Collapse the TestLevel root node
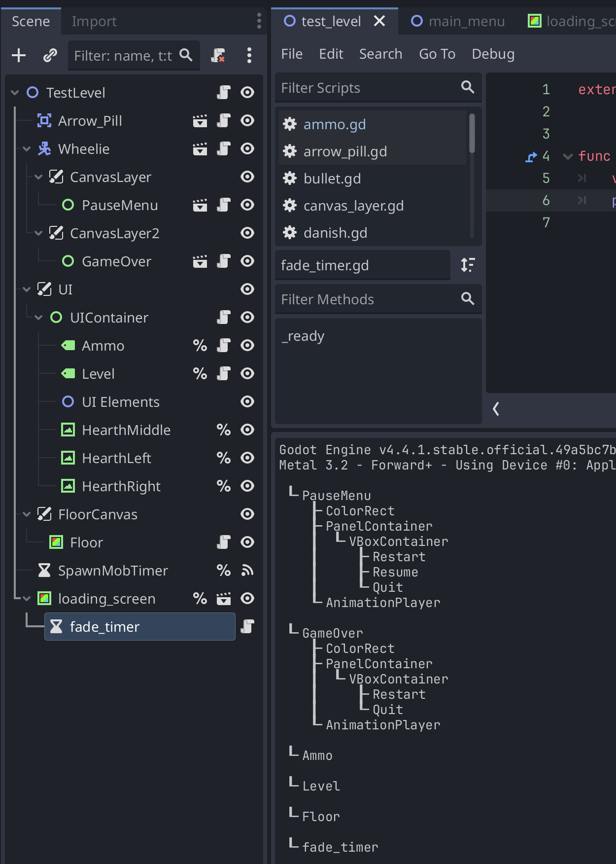The image size is (616, 864). click(x=15, y=93)
